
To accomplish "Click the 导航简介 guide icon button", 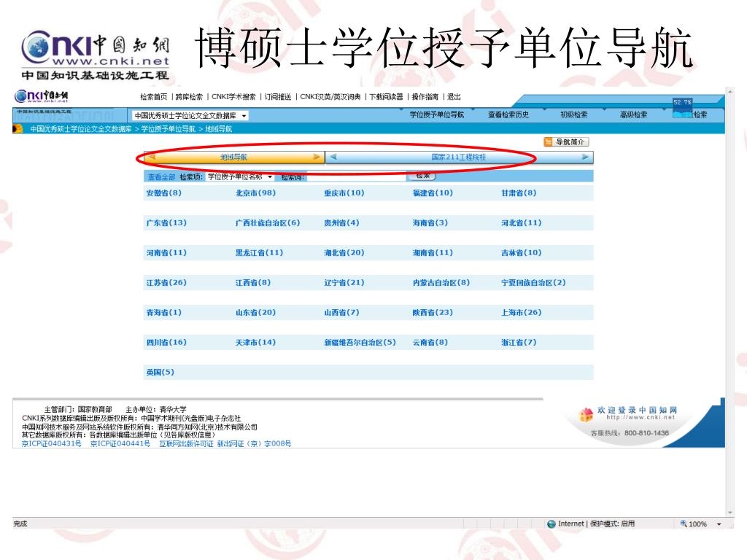I will [566, 142].
